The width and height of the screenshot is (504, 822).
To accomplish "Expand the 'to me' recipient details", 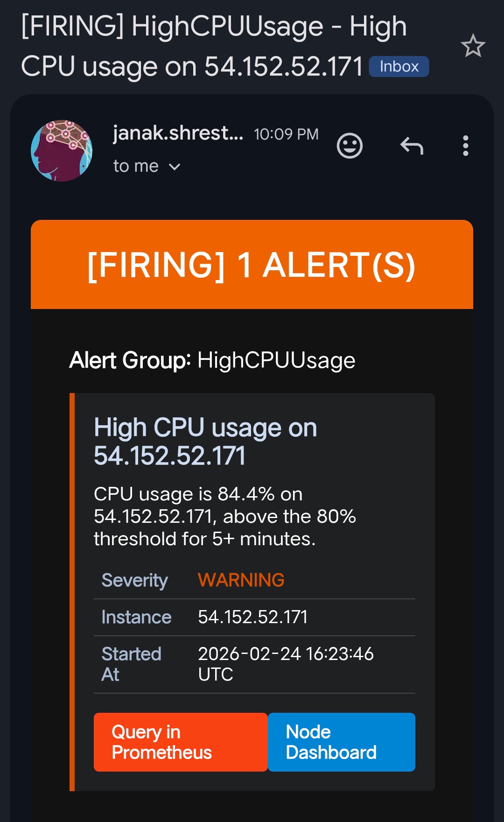I will [x=146, y=166].
